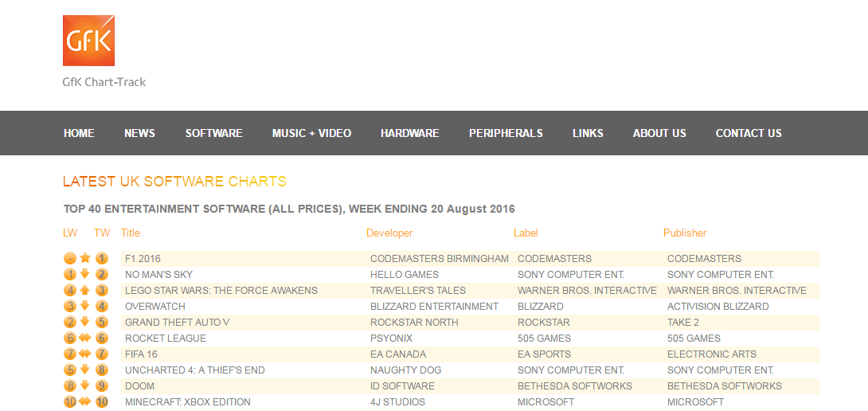Image resolution: width=868 pixels, height=411 pixels.
Task: Click this-week rank 1 badge for F1 2016
Action: pyautogui.click(x=101, y=258)
